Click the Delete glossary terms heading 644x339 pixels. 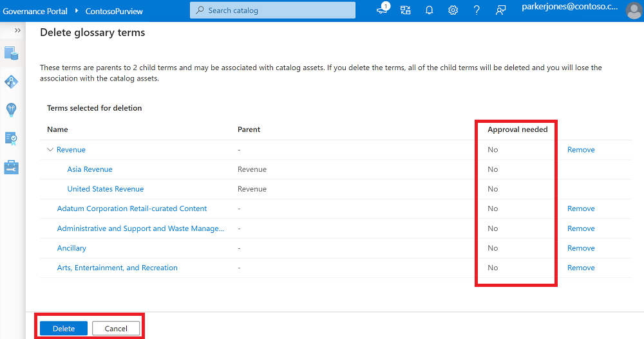[92, 32]
